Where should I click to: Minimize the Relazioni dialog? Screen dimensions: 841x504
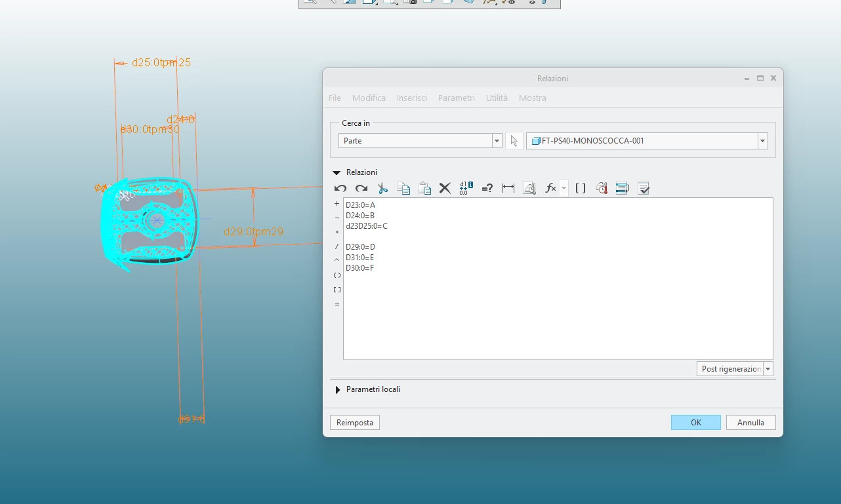[x=747, y=78]
